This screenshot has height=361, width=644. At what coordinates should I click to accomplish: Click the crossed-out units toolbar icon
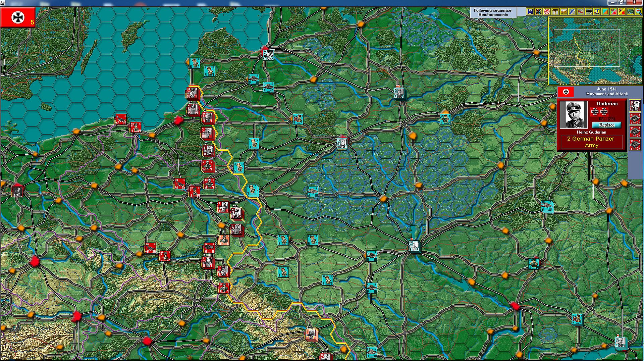click(538, 12)
